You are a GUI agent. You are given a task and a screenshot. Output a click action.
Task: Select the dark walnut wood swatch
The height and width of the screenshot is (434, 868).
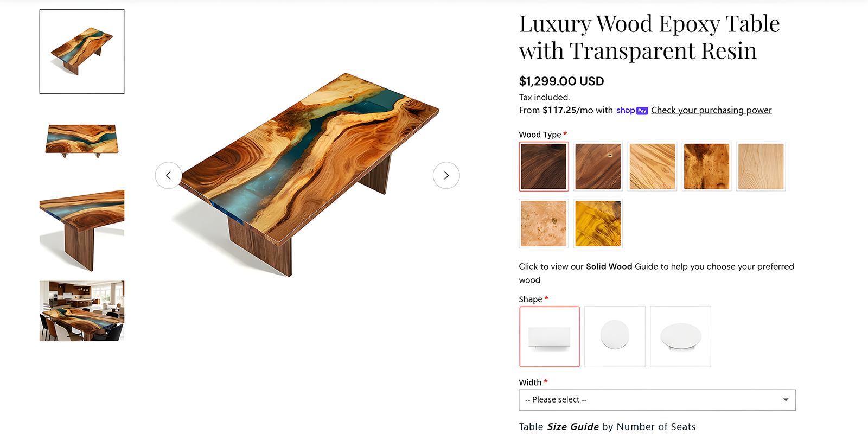coord(544,167)
